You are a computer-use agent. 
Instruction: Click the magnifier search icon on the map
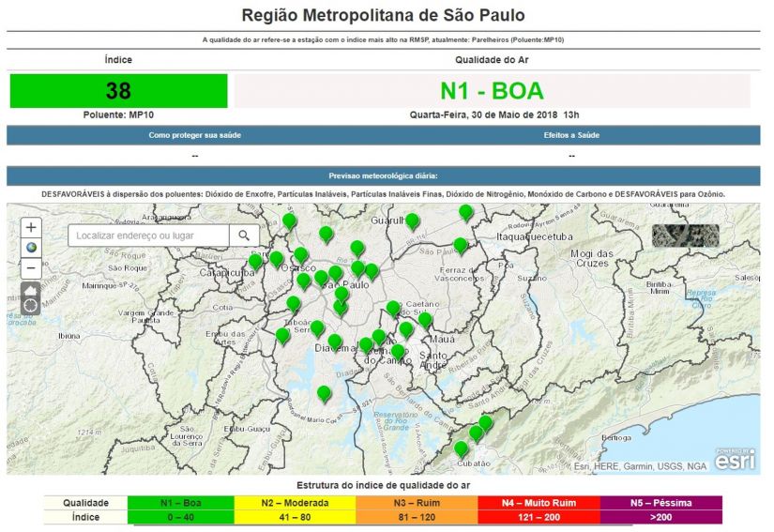pos(244,236)
